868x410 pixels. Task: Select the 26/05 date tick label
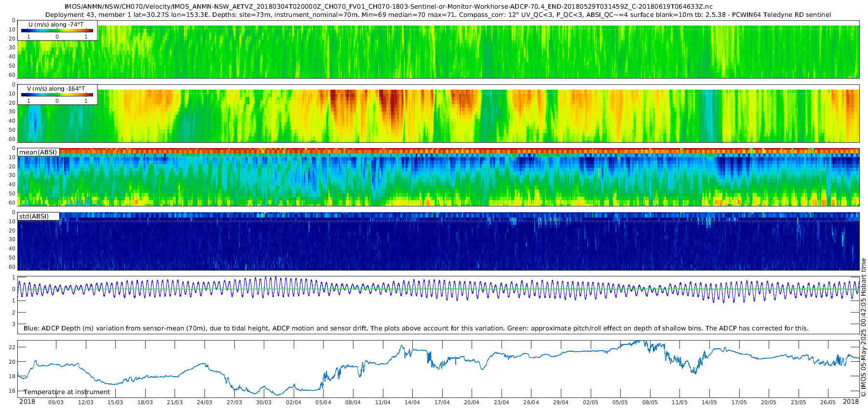point(827,402)
